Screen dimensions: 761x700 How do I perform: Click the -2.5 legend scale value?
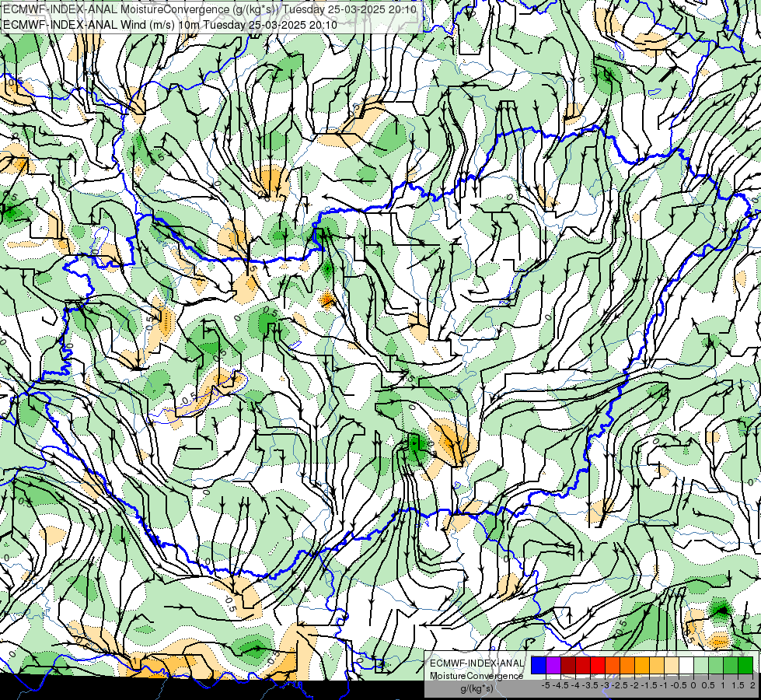[x=620, y=685]
